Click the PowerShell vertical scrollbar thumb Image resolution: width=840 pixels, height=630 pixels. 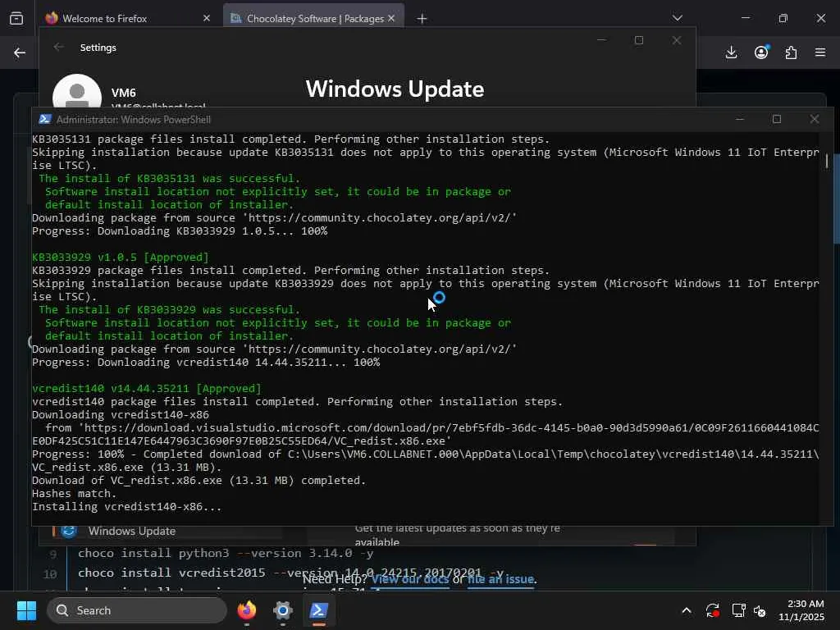click(827, 161)
